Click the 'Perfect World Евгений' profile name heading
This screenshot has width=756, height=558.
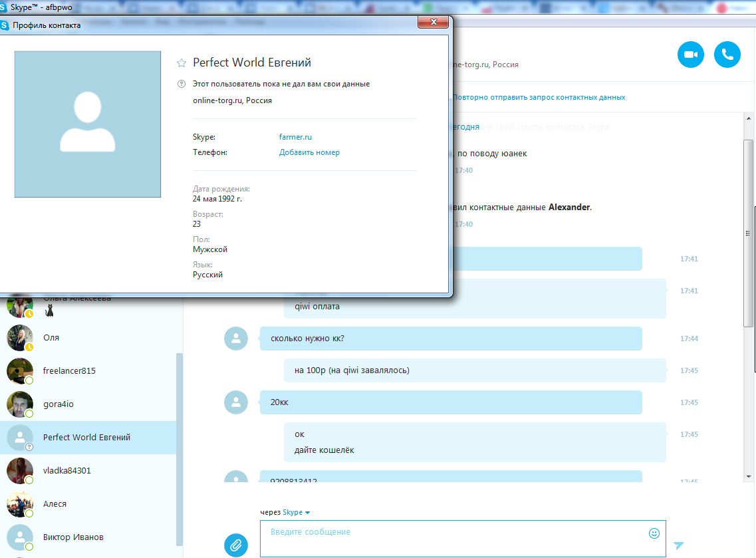coord(252,63)
